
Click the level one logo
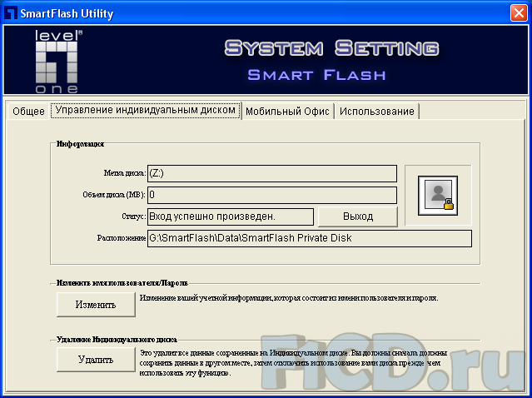coord(57,62)
